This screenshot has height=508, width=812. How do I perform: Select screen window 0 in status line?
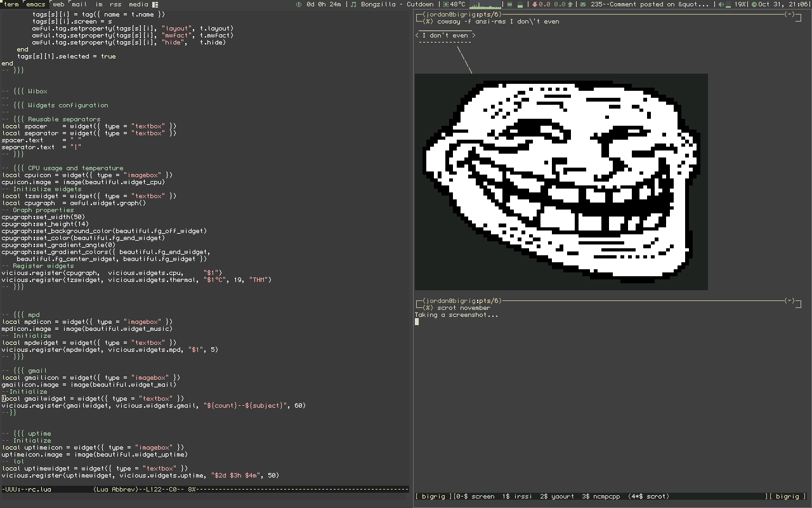475,497
